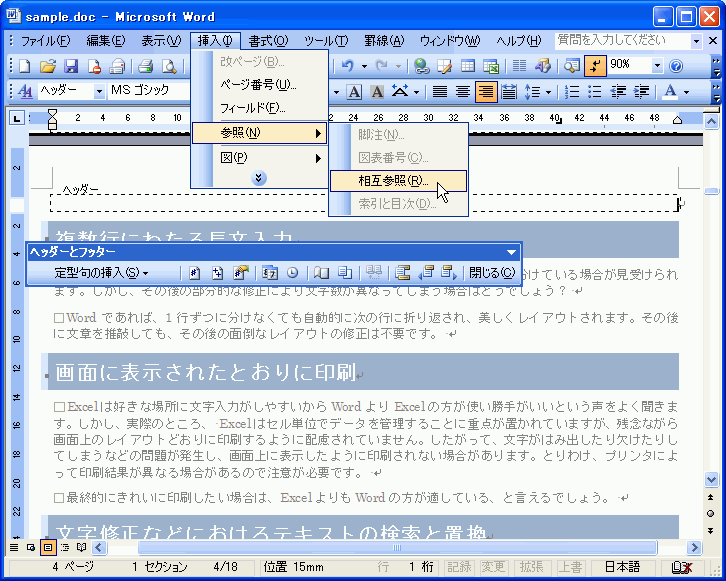Click Show Next header arrow icon

[x=449, y=273]
